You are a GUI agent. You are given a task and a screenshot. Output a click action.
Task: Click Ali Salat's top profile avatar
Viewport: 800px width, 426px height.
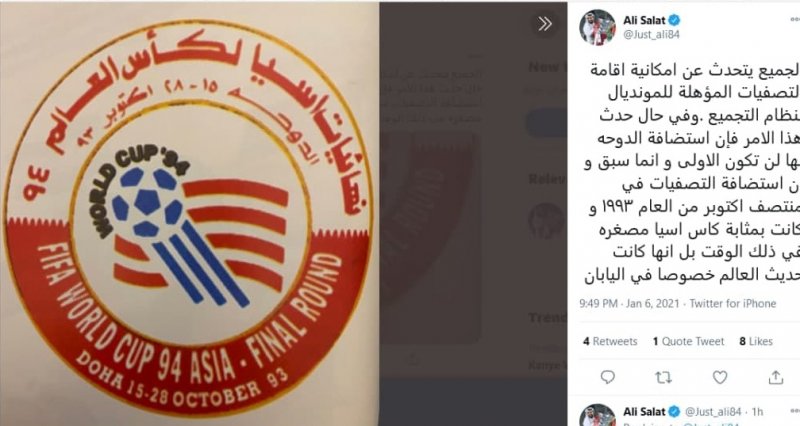coord(597,27)
